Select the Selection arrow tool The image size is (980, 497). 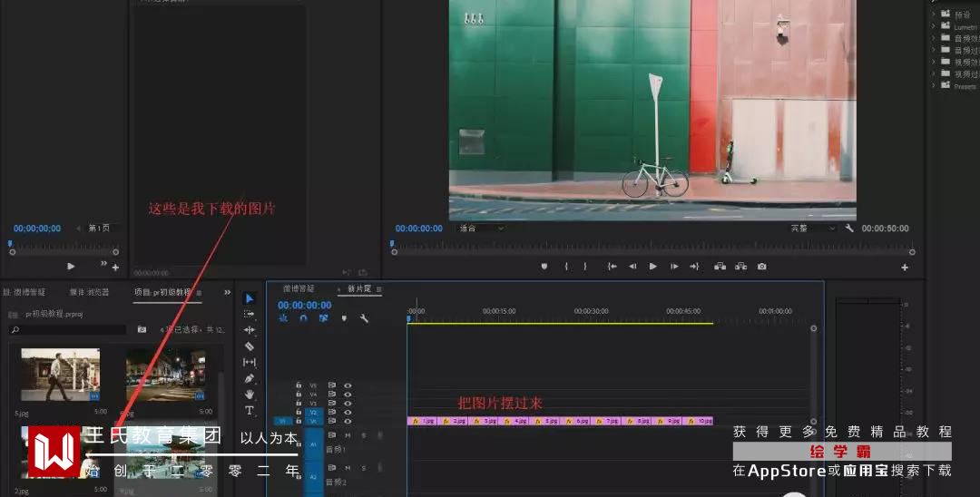pos(249,298)
